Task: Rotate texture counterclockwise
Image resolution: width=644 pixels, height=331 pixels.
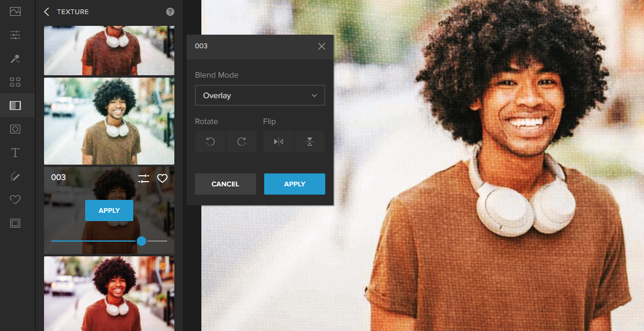Action: click(x=210, y=142)
